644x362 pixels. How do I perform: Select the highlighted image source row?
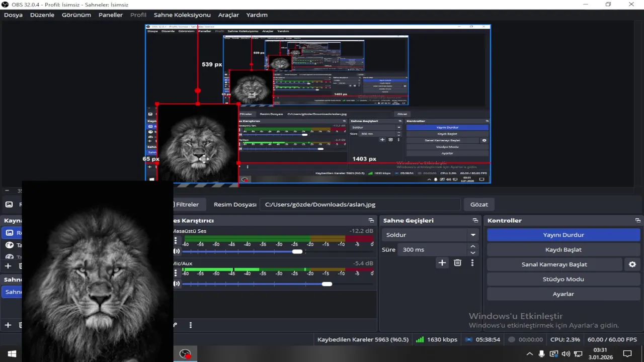[x=12, y=233]
